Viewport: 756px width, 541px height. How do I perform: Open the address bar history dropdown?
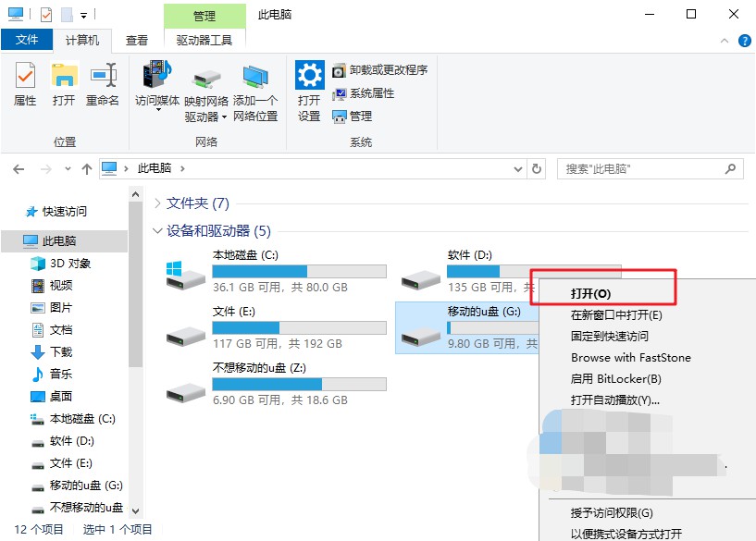click(517, 169)
